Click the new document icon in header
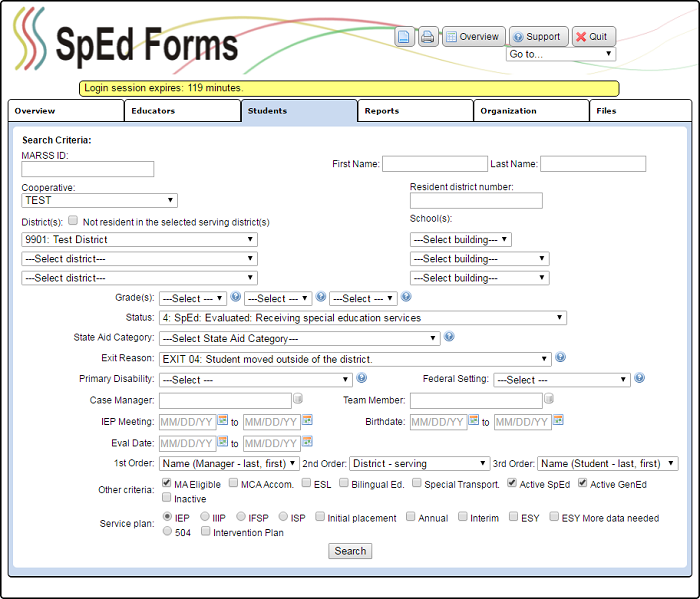This screenshot has height=599, width=700. (x=404, y=37)
